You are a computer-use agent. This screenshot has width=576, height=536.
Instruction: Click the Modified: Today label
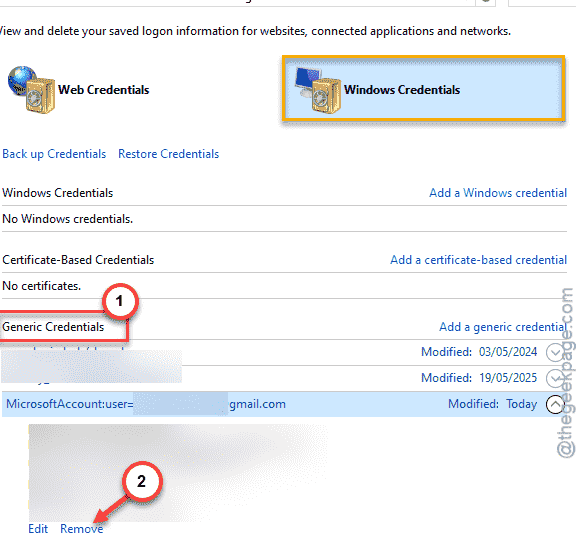492,404
